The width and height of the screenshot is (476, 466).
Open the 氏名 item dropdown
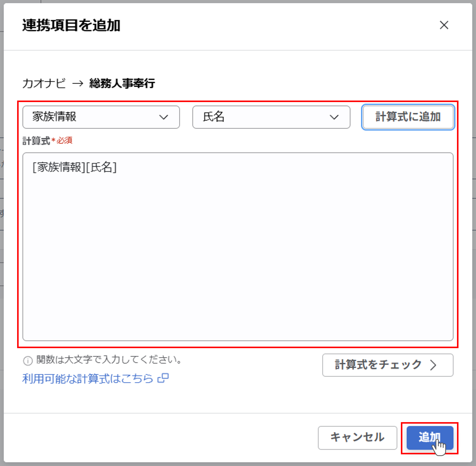271,117
